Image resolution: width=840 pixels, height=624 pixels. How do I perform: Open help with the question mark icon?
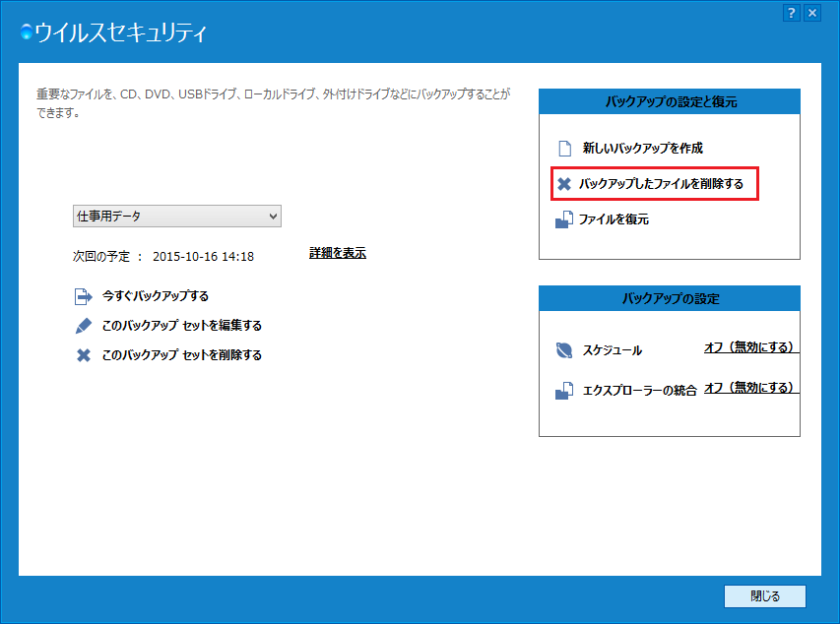(791, 13)
